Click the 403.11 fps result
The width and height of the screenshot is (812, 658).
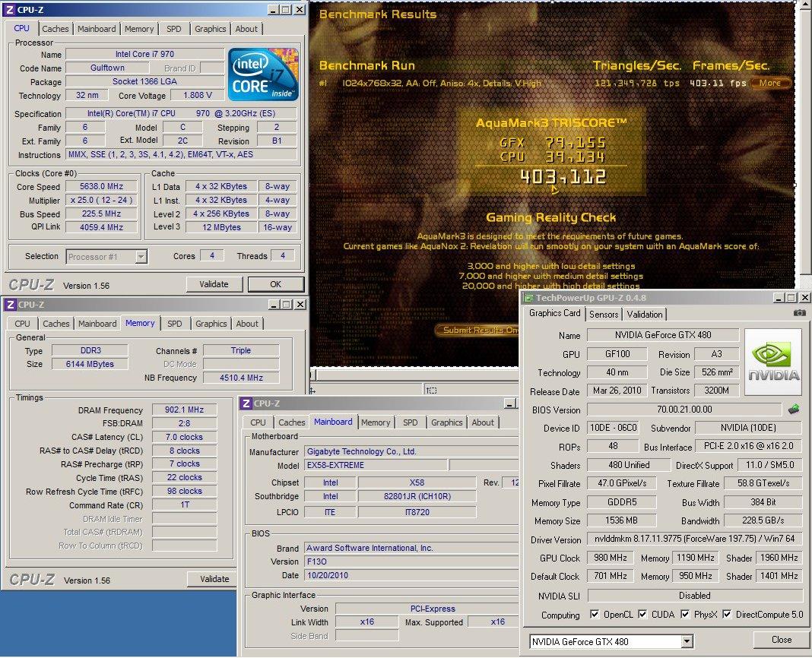(x=718, y=83)
